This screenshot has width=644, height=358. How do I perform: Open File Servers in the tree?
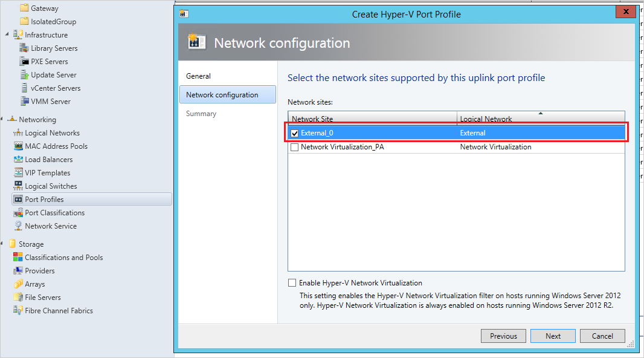(43, 297)
